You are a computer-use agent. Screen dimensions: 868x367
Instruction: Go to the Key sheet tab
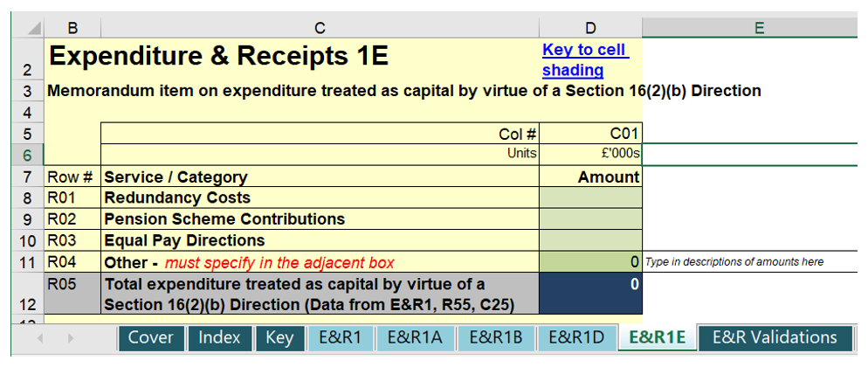click(279, 338)
